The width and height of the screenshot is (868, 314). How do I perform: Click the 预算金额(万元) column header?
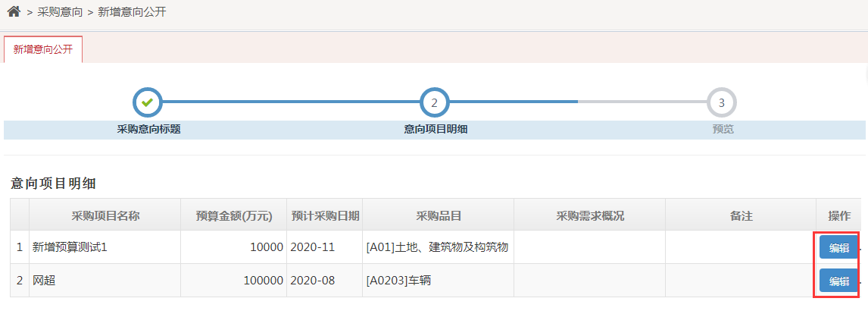[233, 215]
